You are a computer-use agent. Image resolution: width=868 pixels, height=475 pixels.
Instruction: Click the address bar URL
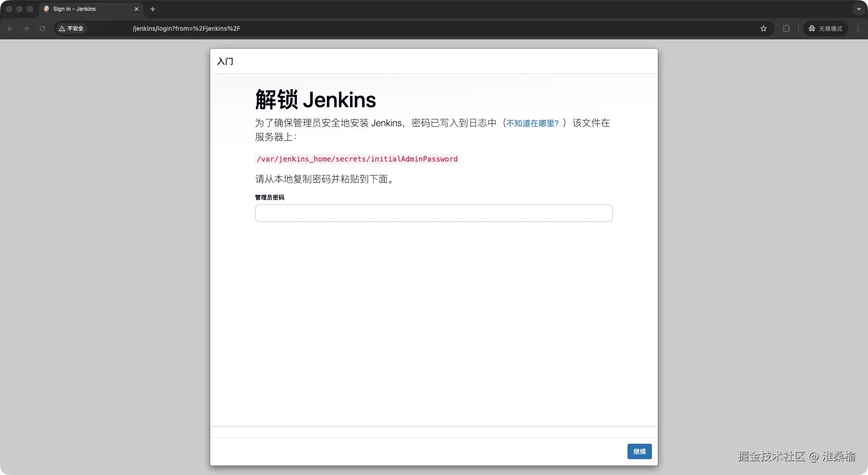click(186, 28)
